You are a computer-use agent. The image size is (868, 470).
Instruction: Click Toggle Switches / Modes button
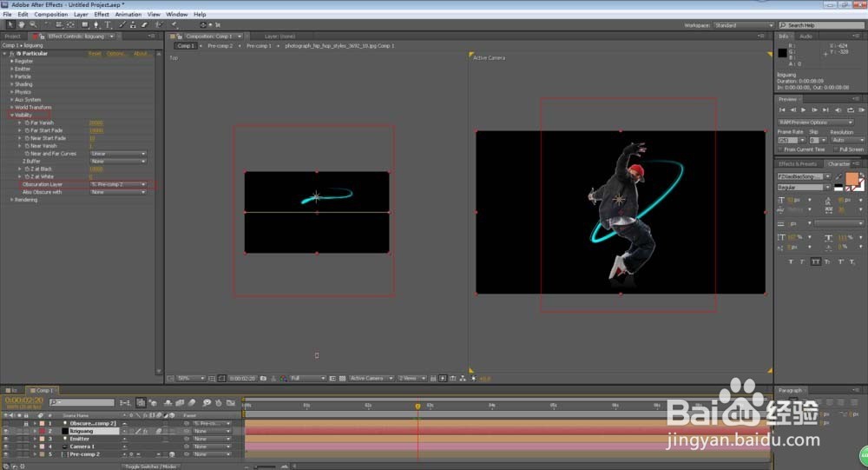[x=150, y=467]
